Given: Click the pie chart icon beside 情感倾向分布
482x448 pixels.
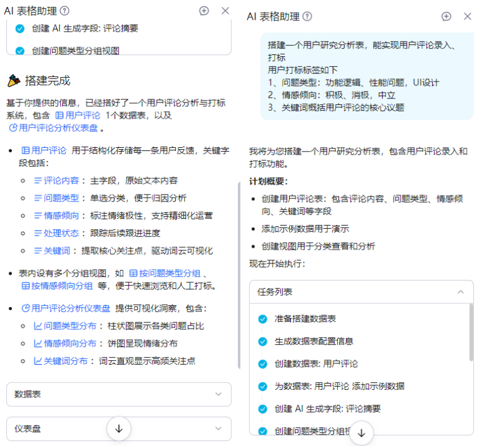Looking at the screenshot, I should click(x=37, y=344).
